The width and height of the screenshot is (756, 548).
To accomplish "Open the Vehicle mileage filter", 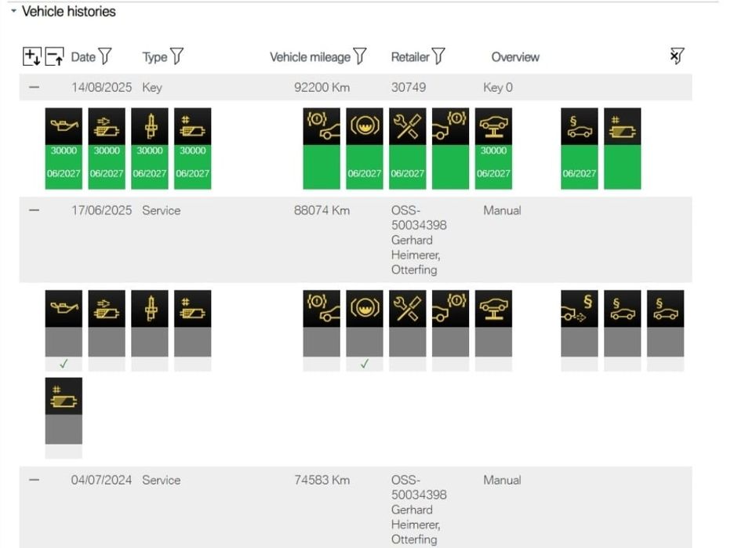I will 360,56.
